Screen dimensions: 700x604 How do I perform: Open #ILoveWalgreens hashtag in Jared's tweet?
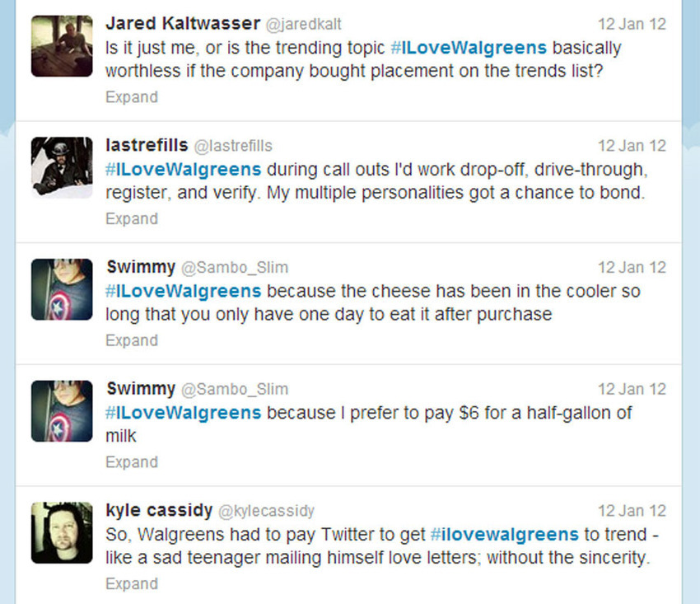[469, 48]
